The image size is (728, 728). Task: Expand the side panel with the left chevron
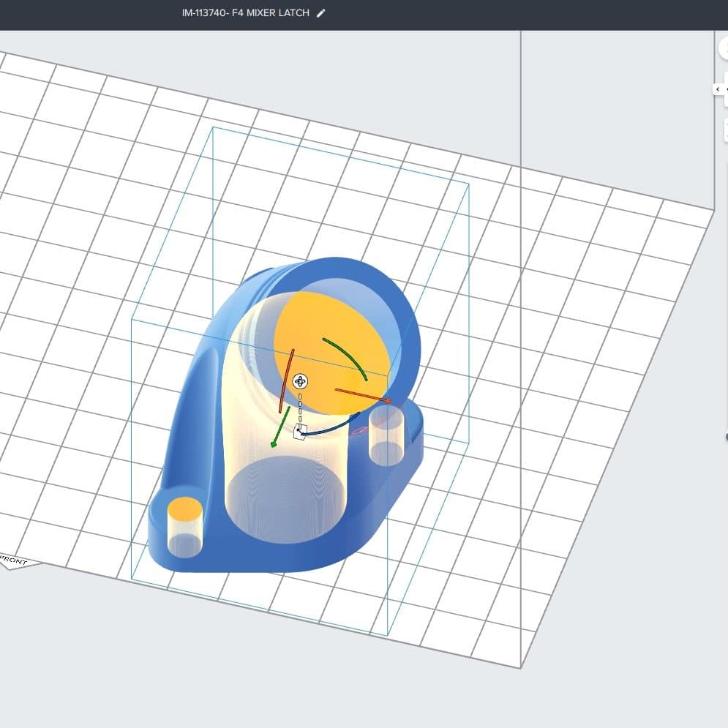718,89
